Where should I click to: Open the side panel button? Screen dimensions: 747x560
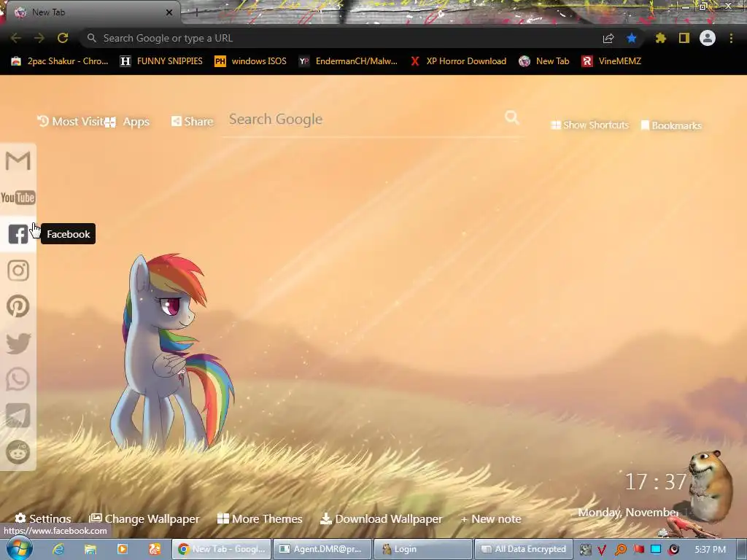(x=684, y=38)
